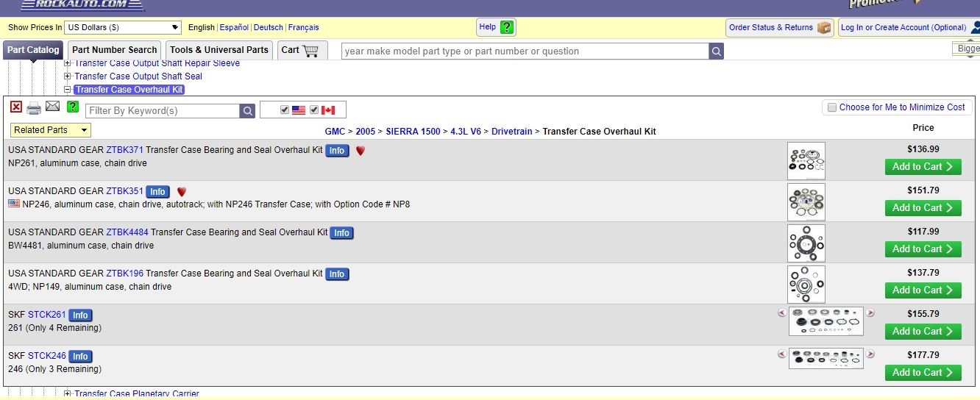Click the magnifier beside Filter By Keyword
The height and width of the screenshot is (400, 980).
(x=248, y=111)
